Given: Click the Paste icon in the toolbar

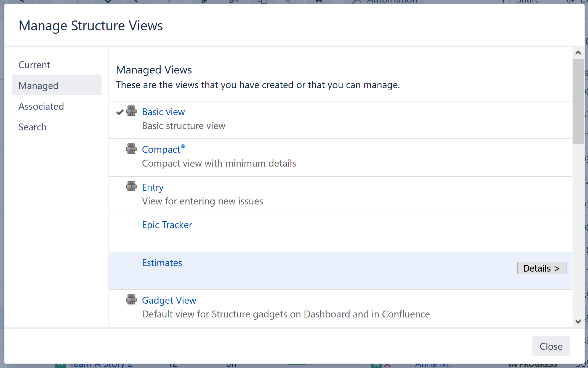Looking at the screenshot, I should pyautogui.click(x=291, y=1).
